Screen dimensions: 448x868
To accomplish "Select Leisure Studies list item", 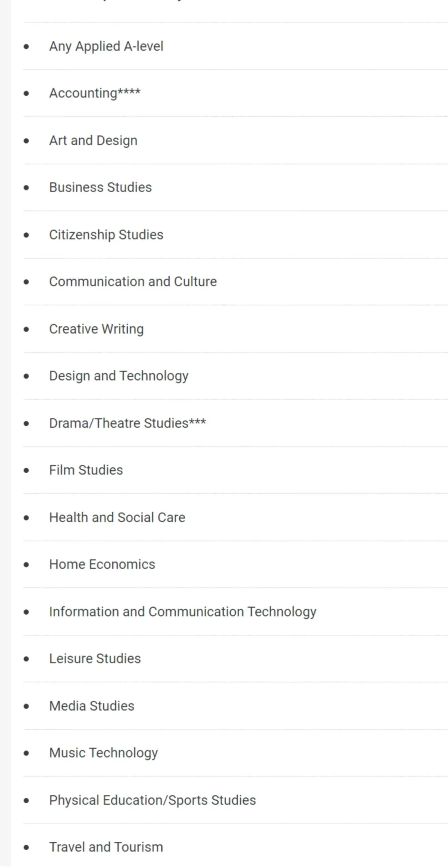I will click(95, 658).
